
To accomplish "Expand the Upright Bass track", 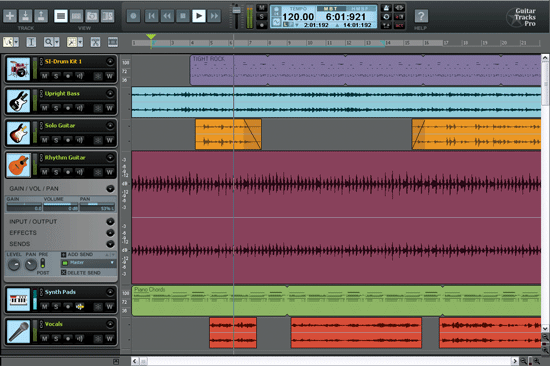I will pyautogui.click(x=110, y=93).
